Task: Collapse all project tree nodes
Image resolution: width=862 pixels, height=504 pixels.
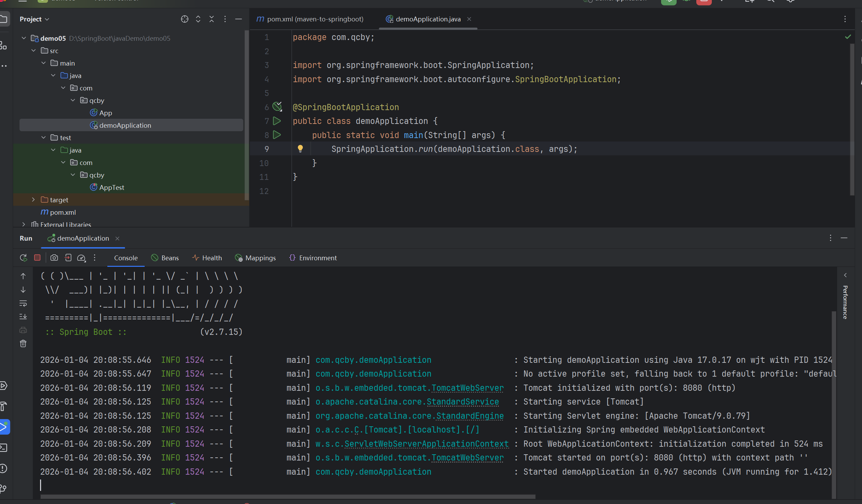Action: pyautogui.click(x=212, y=19)
